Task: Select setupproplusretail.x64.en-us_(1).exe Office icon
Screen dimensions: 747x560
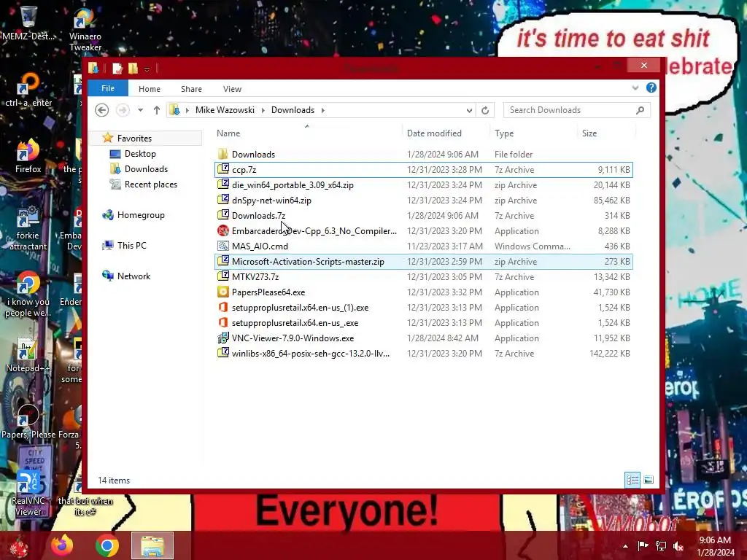Action: pyautogui.click(x=222, y=307)
